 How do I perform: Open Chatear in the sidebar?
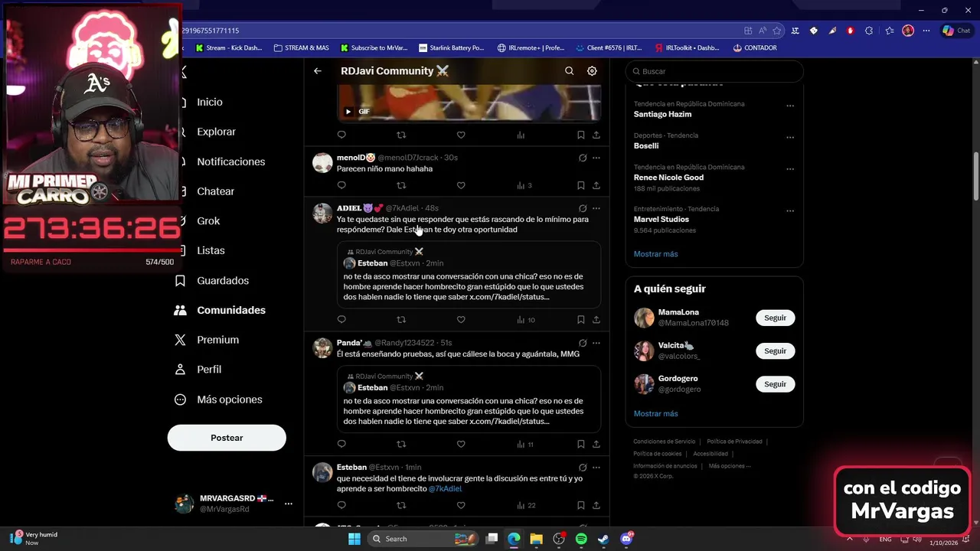coord(216,191)
